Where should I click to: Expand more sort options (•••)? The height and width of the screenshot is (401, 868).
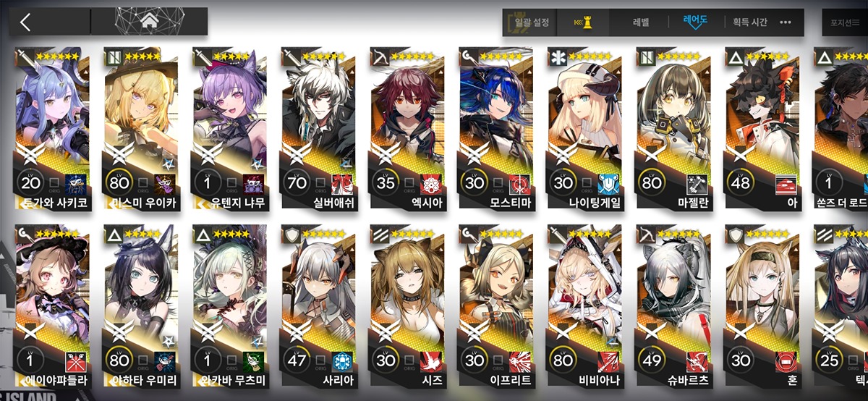[x=786, y=22]
